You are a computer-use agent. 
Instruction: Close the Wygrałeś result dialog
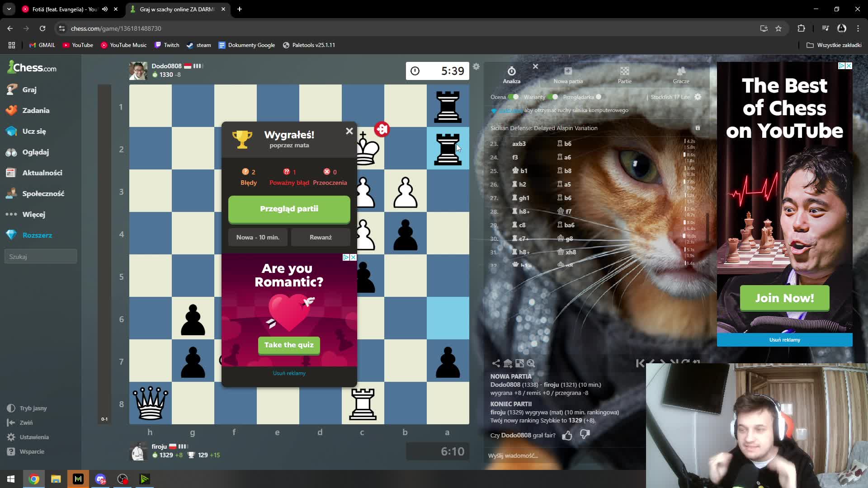tap(349, 131)
